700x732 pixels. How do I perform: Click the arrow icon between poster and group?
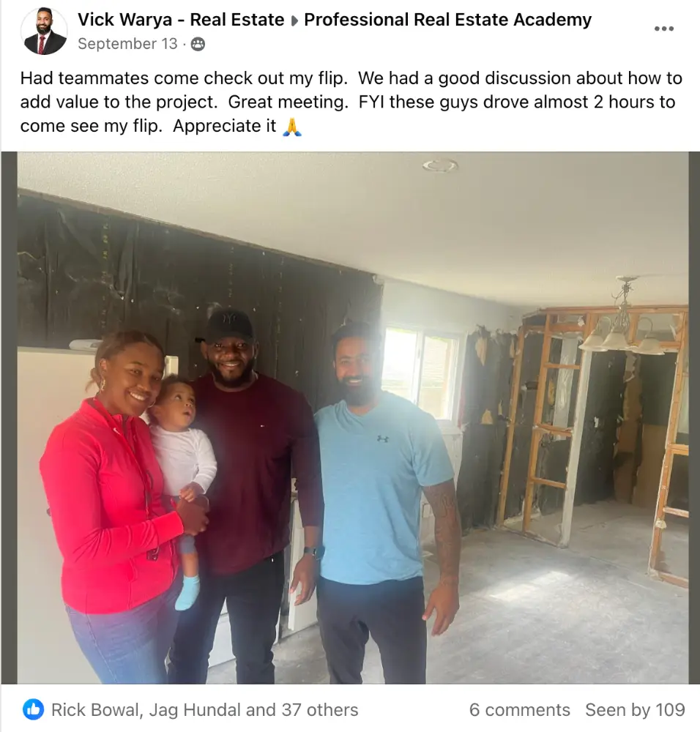(x=294, y=21)
